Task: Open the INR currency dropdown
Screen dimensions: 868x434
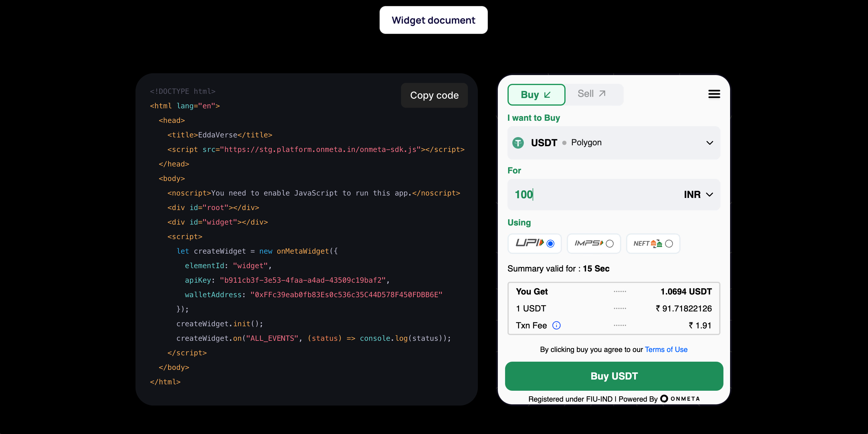Action: (698, 195)
